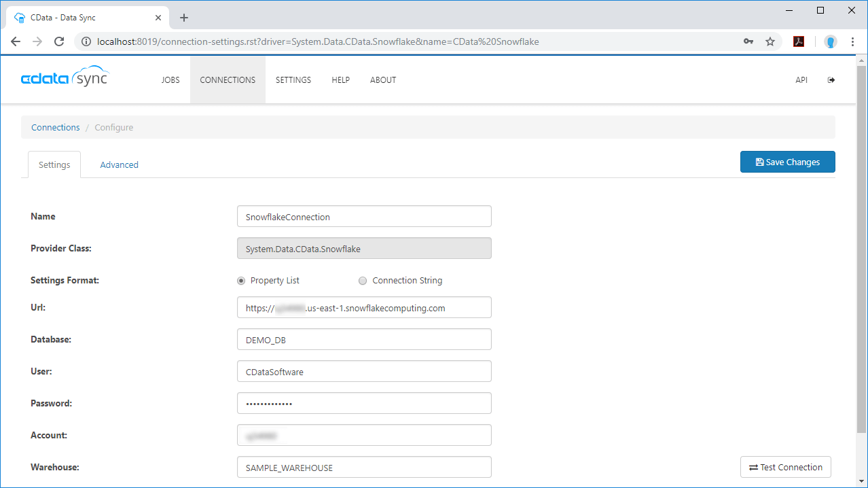Click the CData Sync logo
This screenshot has height=488, width=868.
pos(65,77)
